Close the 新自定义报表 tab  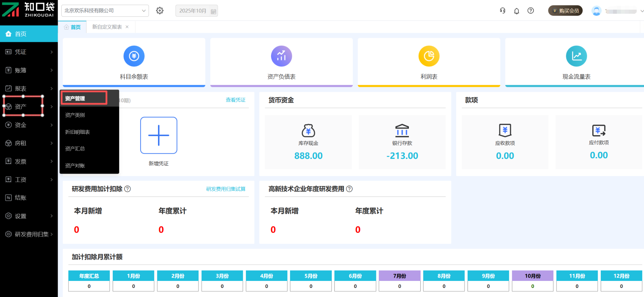pyautogui.click(x=127, y=27)
